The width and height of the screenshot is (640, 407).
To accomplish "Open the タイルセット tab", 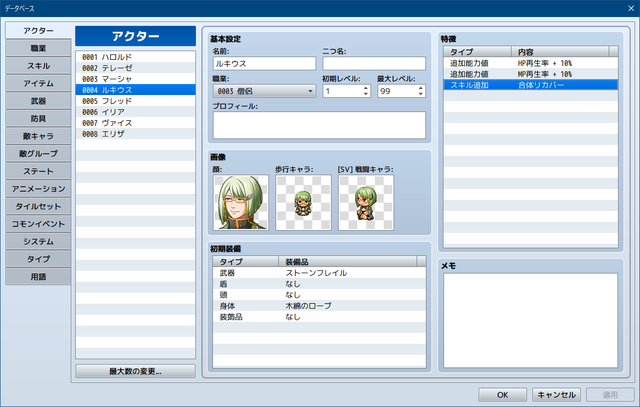I will (x=38, y=206).
